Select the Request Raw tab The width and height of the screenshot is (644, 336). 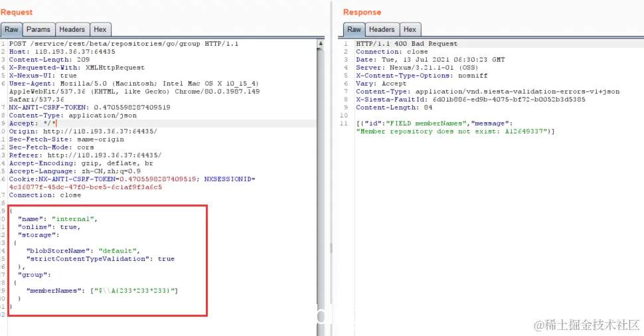[x=11, y=30]
